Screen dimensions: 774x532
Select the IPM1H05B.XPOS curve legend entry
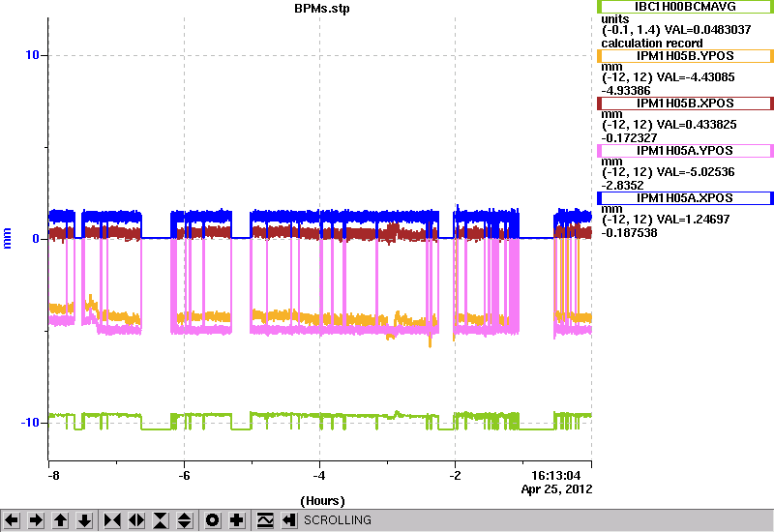(685, 103)
